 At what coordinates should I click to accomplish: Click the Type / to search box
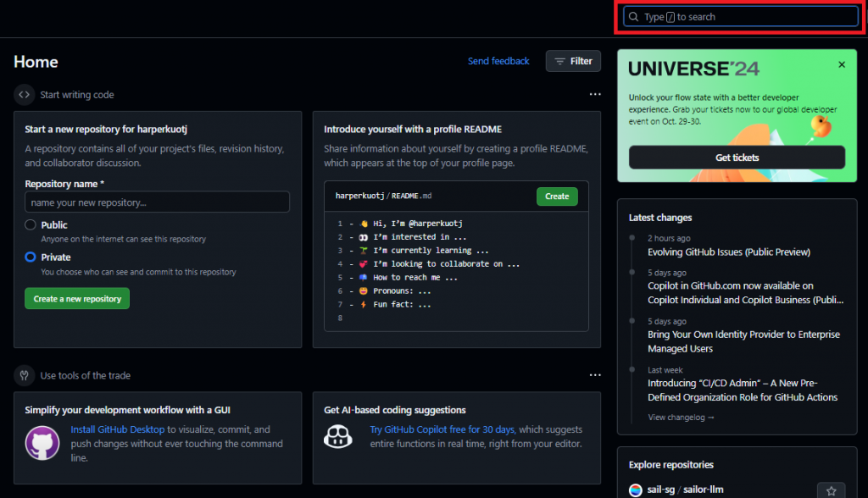[741, 17]
